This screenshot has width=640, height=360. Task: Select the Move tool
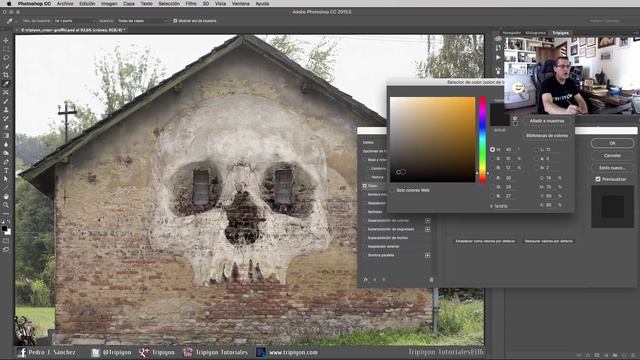pos(6,40)
